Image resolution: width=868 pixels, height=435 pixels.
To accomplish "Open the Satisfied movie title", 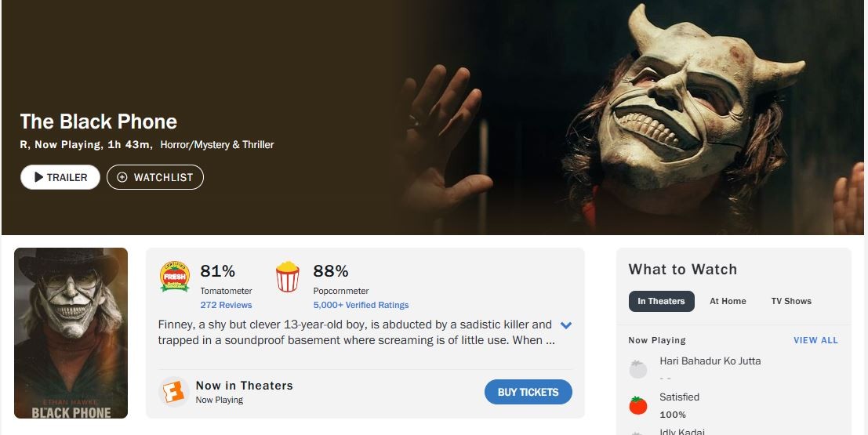I will click(x=679, y=397).
